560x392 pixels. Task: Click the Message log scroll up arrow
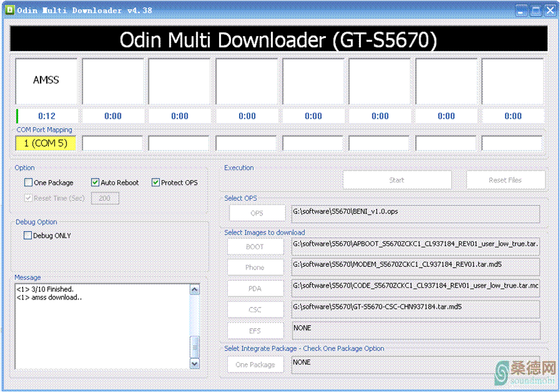click(x=195, y=289)
